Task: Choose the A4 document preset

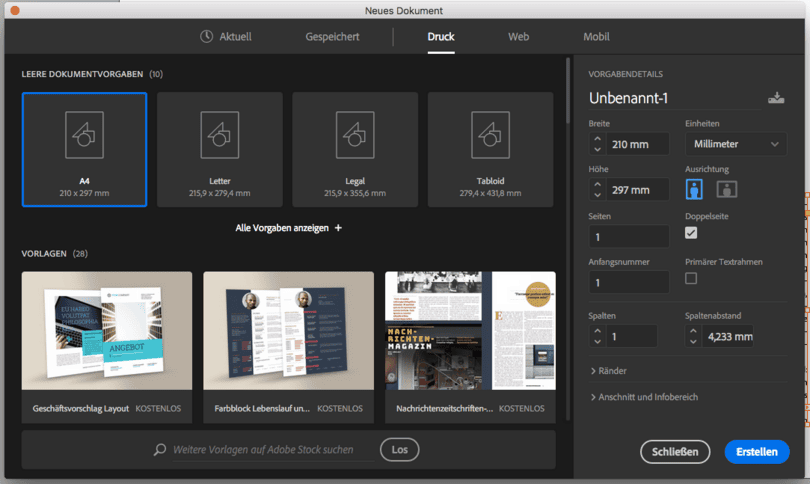Action: coord(84,149)
